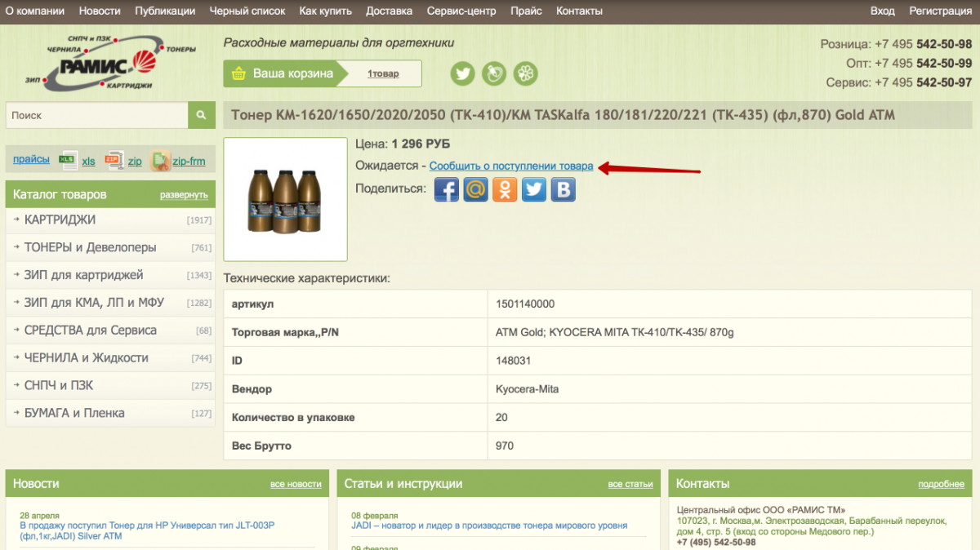Expand БУМАГА и Пленка category
Screen dimensions: 980x550
tap(110, 413)
